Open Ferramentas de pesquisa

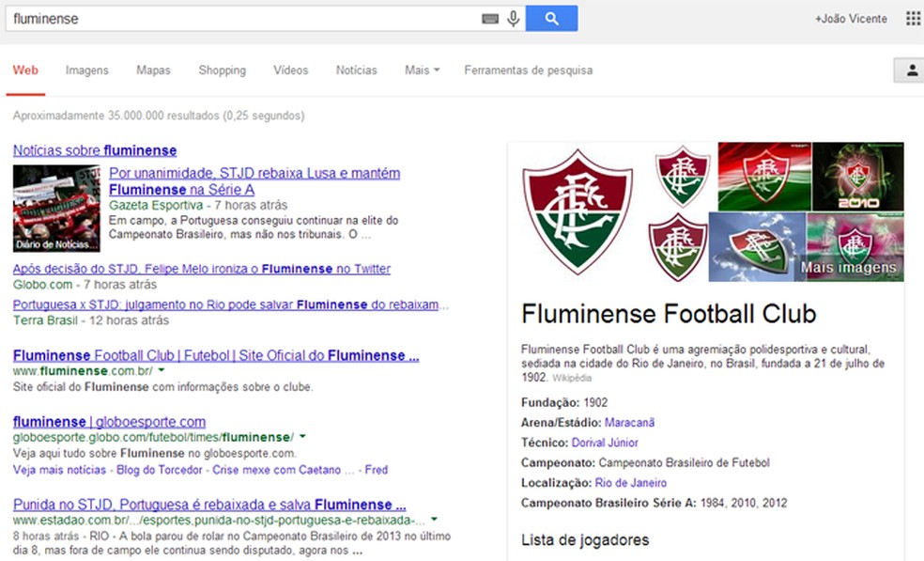pyautogui.click(x=529, y=70)
